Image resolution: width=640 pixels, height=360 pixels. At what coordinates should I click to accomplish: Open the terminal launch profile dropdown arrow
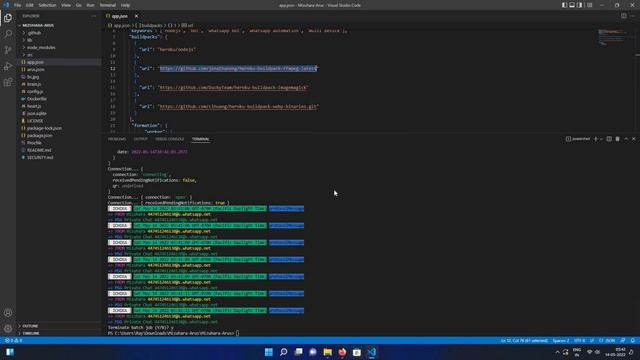pyautogui.click(x=601, y=139)
